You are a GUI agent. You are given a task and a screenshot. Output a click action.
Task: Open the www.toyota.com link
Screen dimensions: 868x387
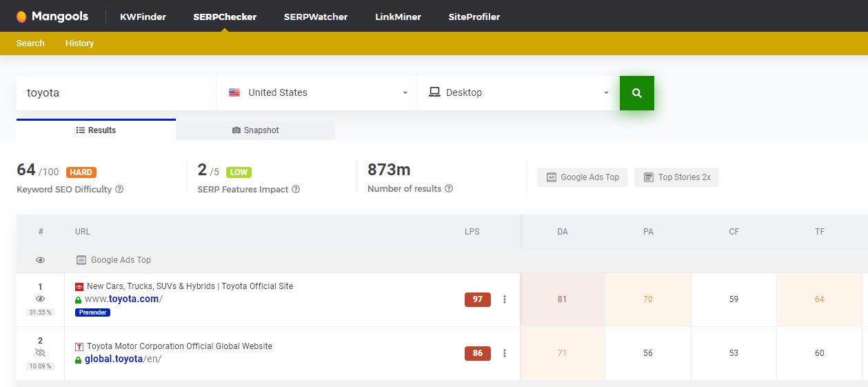click(x=124, y=299)
